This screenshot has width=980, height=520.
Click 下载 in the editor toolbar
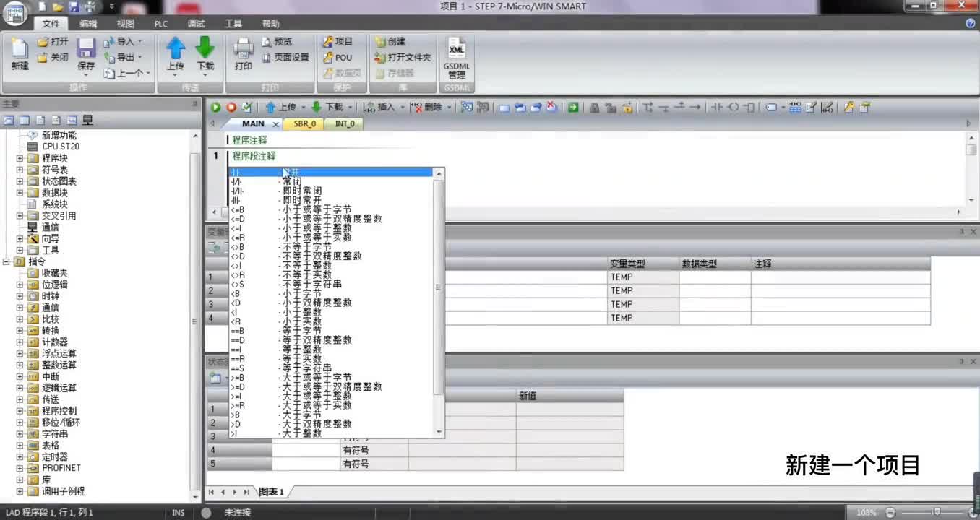pos(327,107)
